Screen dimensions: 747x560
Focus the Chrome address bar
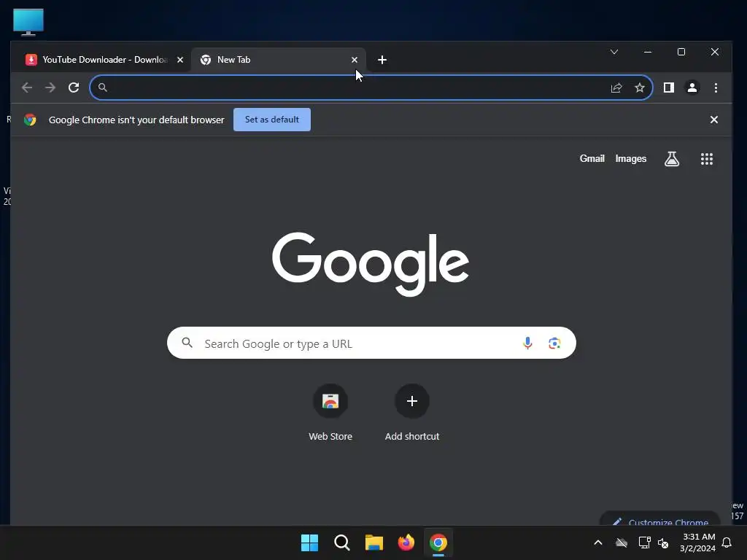371,87
